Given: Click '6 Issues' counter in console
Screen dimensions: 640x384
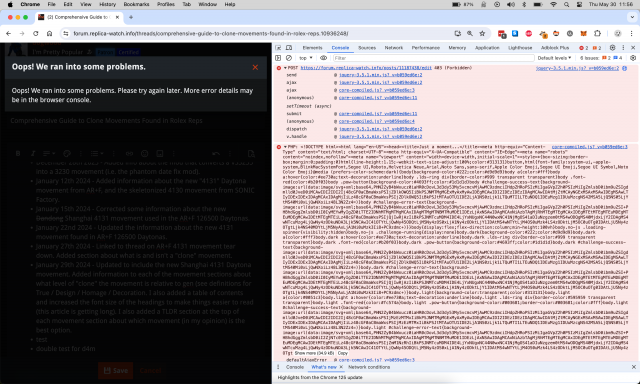Looking at the screenshot, I should click(601, 58).
